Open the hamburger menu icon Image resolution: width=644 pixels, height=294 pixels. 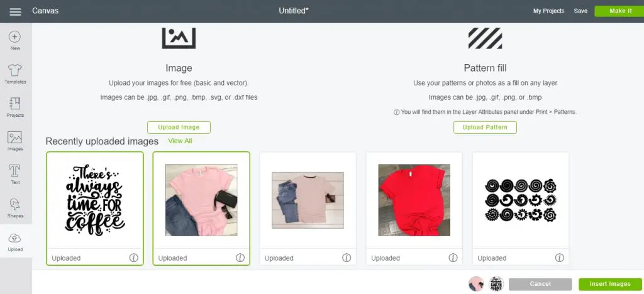(15, 11)
